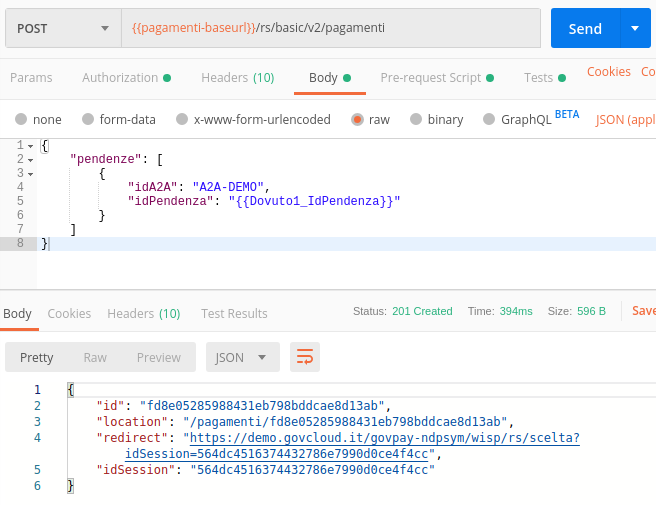Switch to the Raw response view
The height and width of the screenshot is (505, 656).
coord(95,357)
